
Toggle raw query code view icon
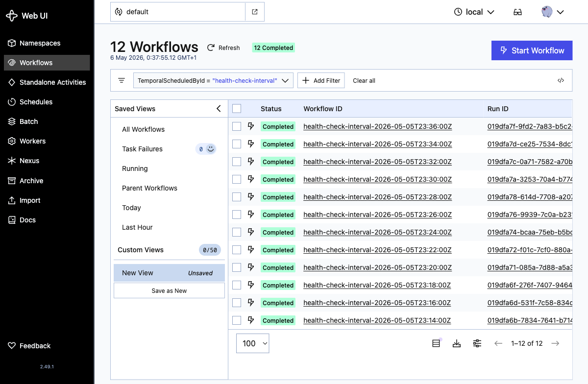pyautogui.click(x=561, y=80)
